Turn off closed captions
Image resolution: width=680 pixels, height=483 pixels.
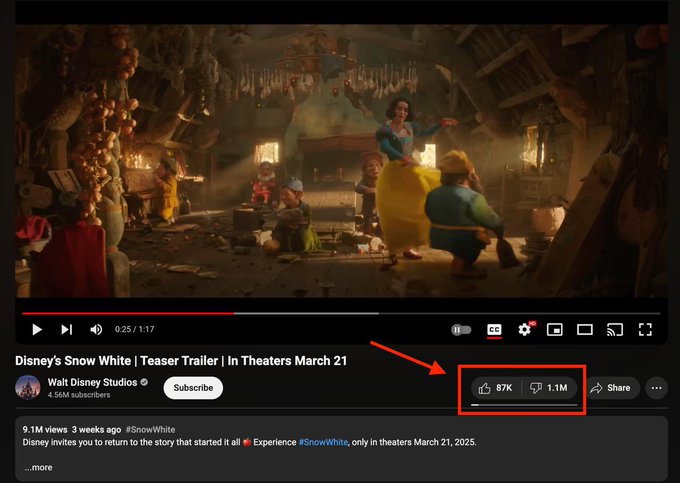tap(494, 330)
